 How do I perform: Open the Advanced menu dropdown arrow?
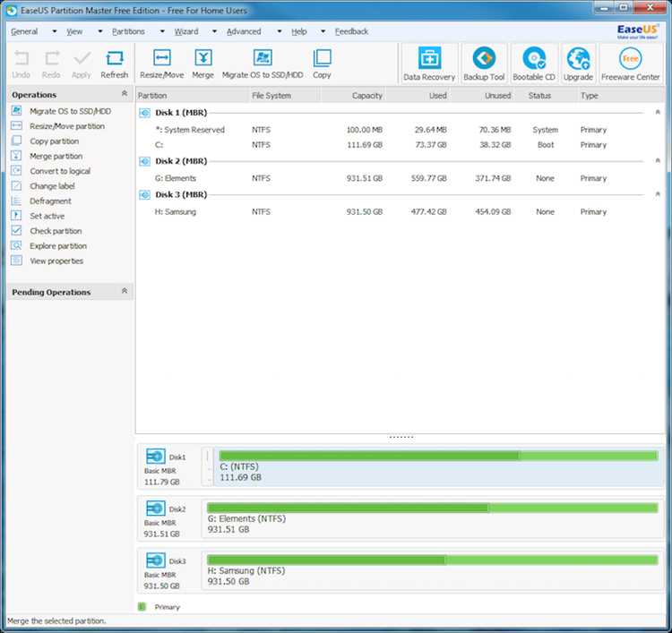pos(280,31)
